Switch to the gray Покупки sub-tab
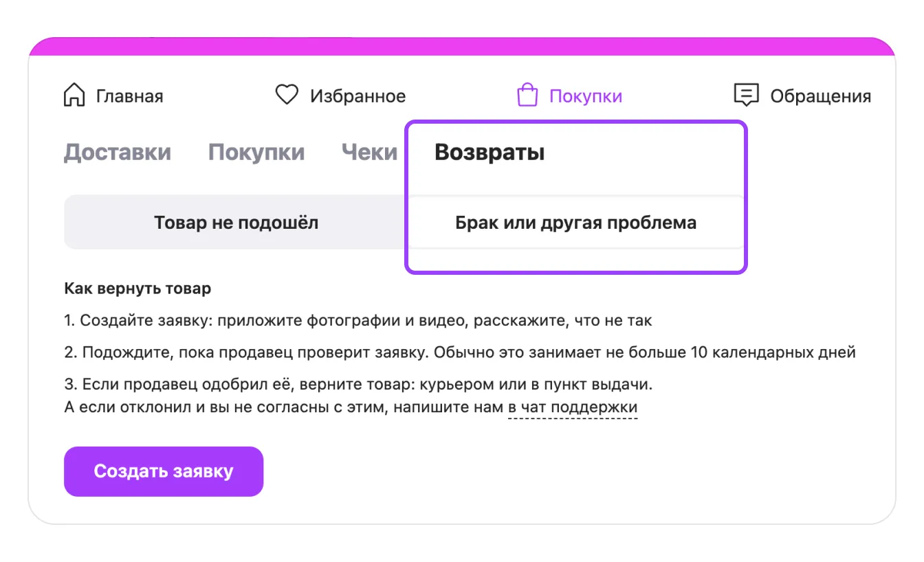Viewport: 924px width, 562px height. tap(256, 153)
